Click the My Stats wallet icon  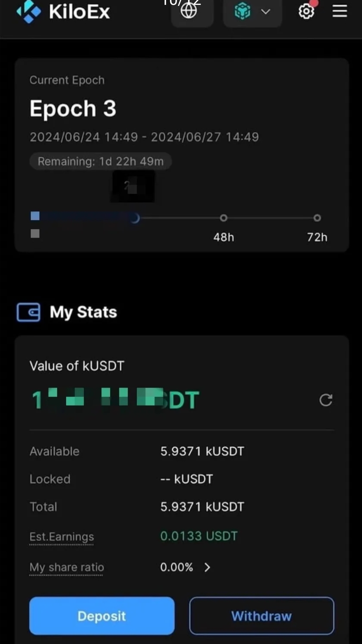pyautogui.click(x=28, y=312)
